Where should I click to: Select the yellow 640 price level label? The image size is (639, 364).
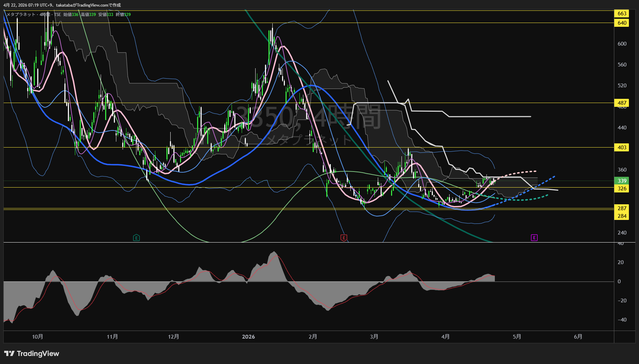pyautogui.click(x=622, y=23)
